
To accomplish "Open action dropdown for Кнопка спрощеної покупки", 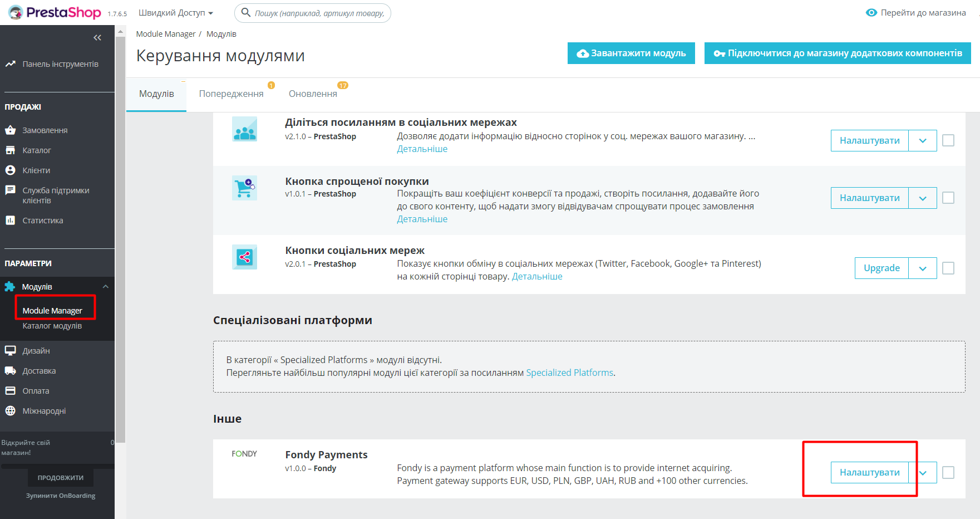I will [x=923, y=198].
